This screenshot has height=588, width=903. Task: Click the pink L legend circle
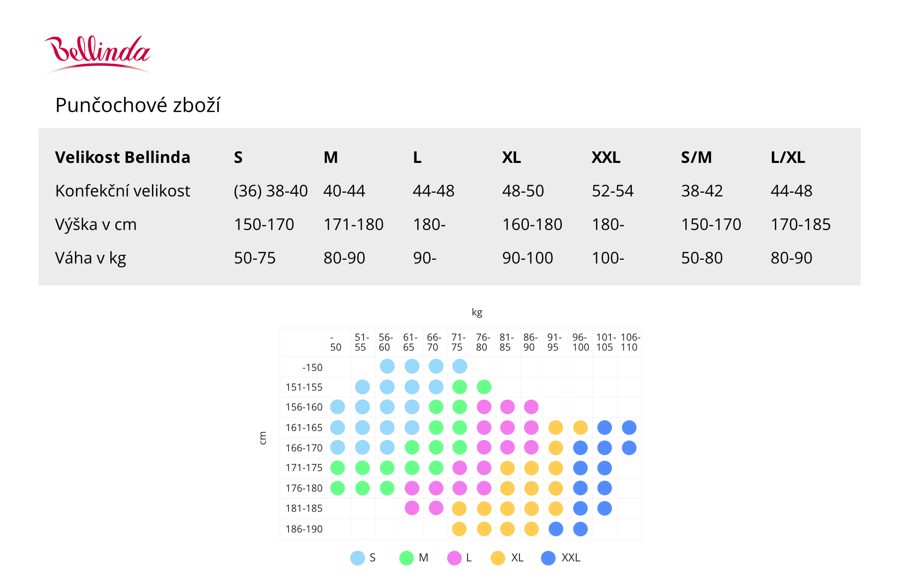tap(454, 558)
